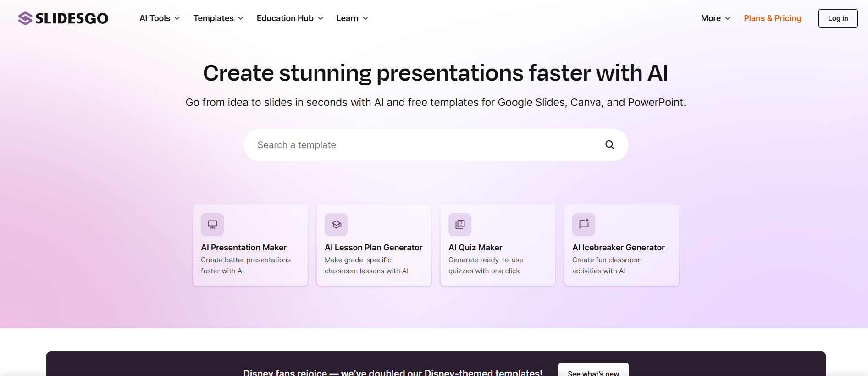Select the AI Lesson Plan Generator heading
868x376 pixels.
coord(373,248)
